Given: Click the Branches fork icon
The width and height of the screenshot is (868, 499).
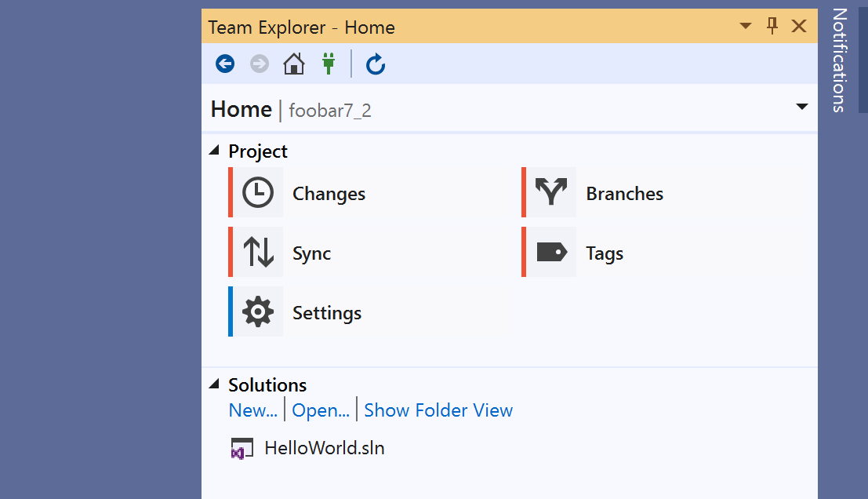Looking at the screenshot, I should tap(550, 191).
